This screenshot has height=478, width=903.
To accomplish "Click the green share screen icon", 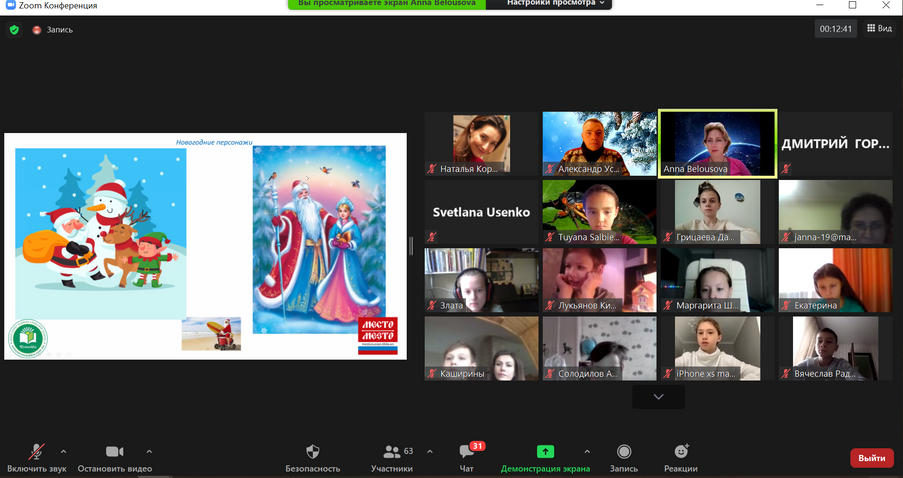I will point(545,452).
